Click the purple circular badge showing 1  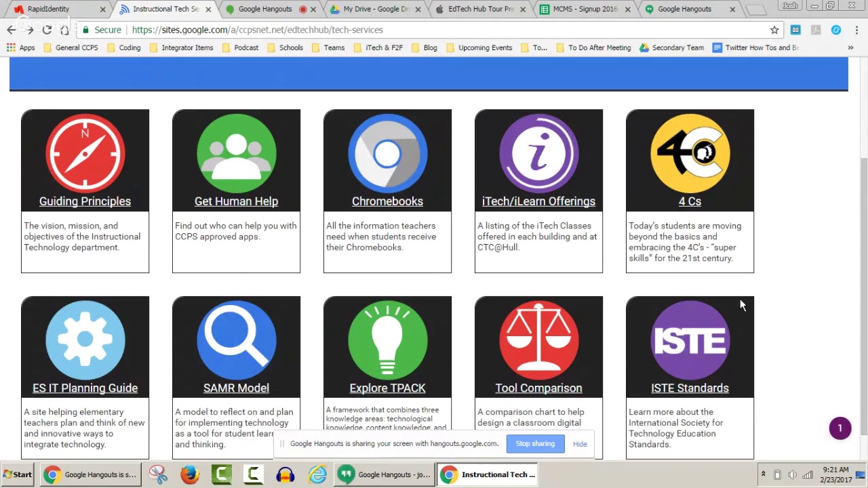(840, 428)
